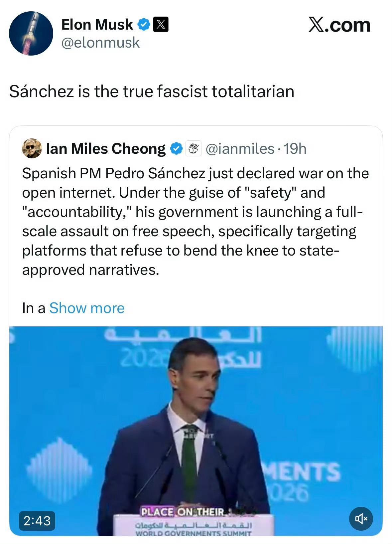Viewport: 392px width, 544px height.
Task: Open the Elon Musk display name
Action: (97, 25)
